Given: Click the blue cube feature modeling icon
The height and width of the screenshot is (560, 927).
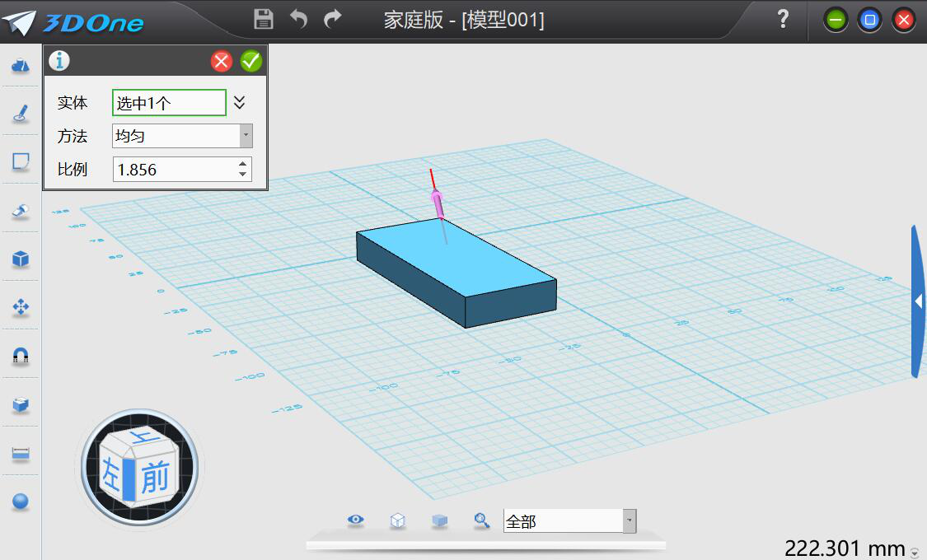Looking at the screenshot, I should [x=21, y=259].
